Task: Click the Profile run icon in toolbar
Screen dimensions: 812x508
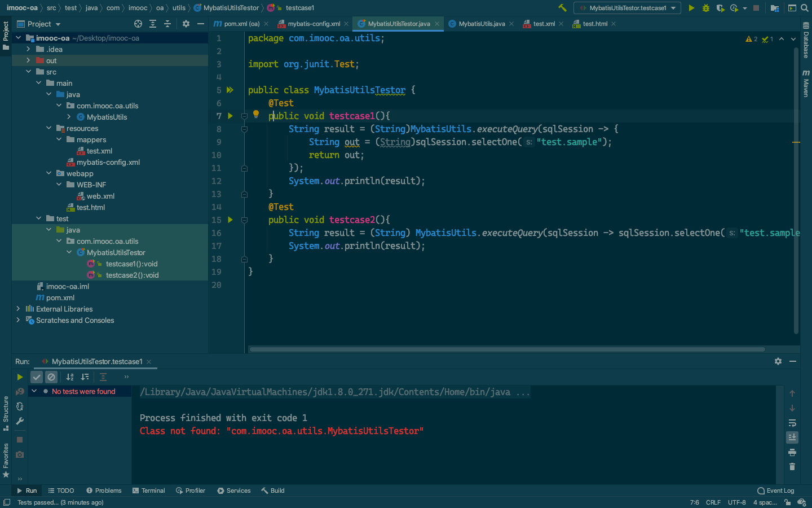Action: 734,8
